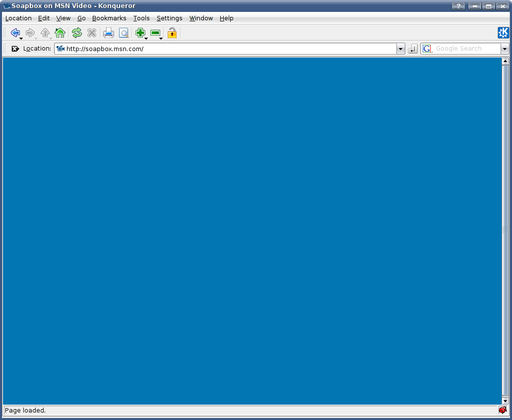Click the yellow Security padlock icon
Viewport: 512px width, 420px height.
coord(172,33)
